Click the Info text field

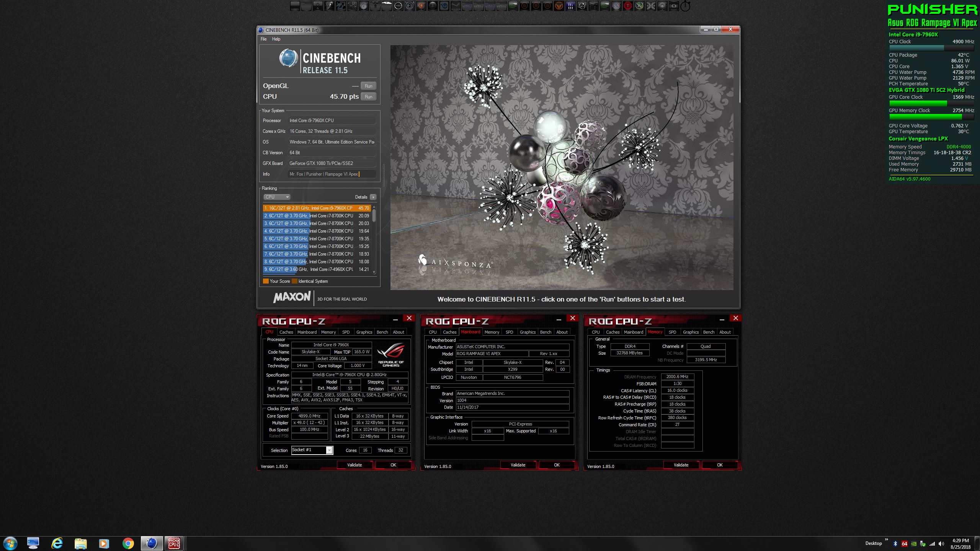[x=332, y=174]
